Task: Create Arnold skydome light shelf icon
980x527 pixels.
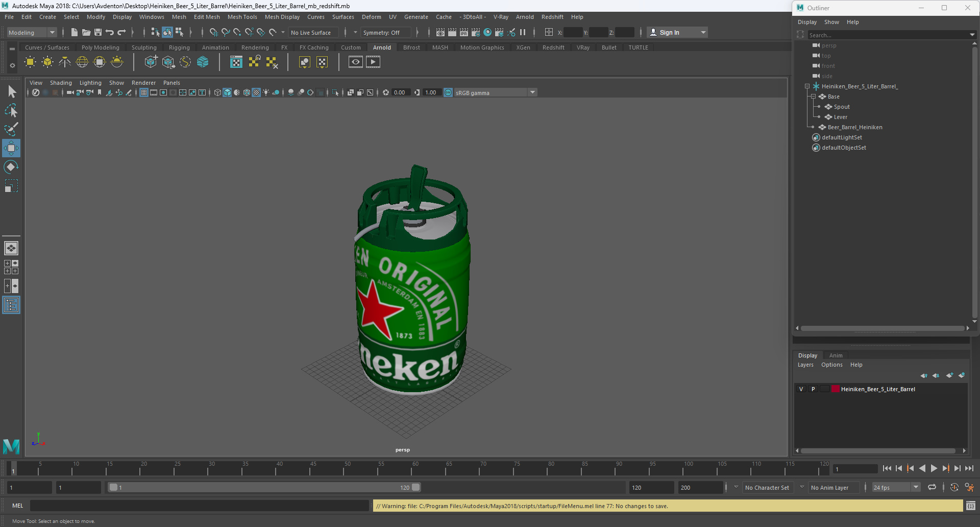Action: point(82,62)
